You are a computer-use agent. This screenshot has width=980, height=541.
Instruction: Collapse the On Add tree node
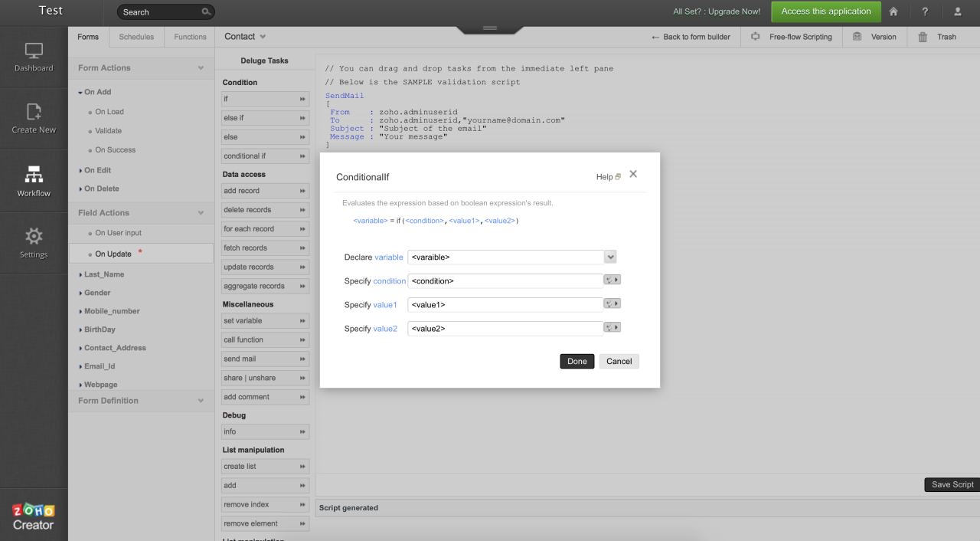[80, 92]
